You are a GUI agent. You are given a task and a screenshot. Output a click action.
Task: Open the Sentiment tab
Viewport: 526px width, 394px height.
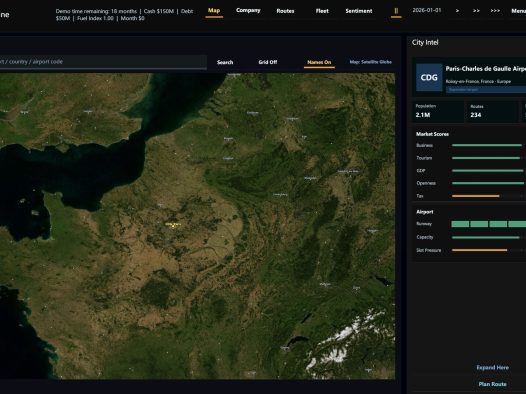[359, 11]
